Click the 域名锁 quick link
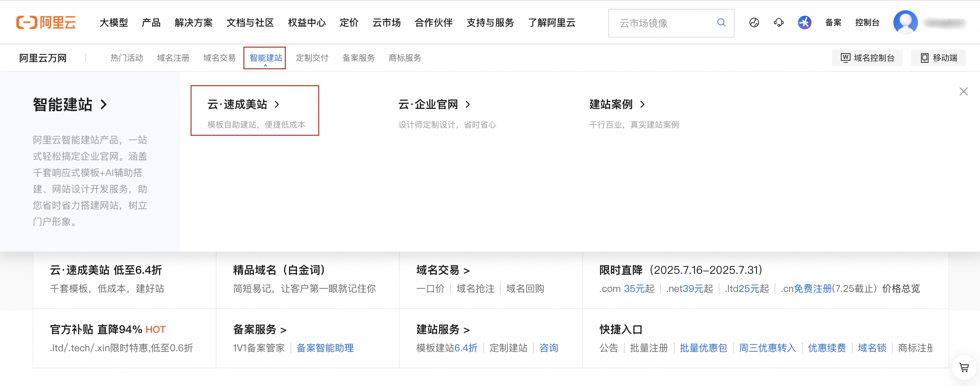Viewport: 980px width, 386px height. [872, 348]
